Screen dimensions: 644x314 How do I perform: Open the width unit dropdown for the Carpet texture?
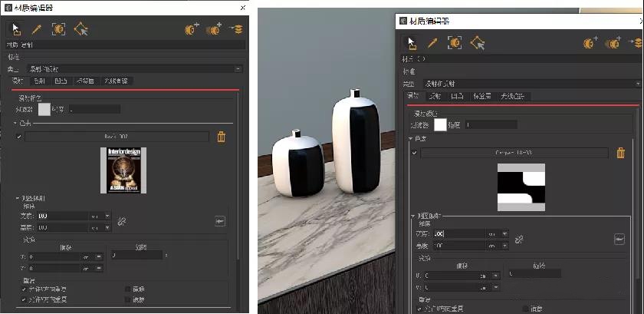pos(504,233)
